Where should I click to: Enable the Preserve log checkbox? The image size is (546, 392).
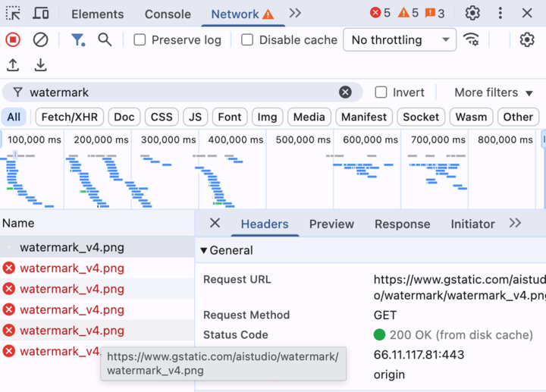[140, 39]
